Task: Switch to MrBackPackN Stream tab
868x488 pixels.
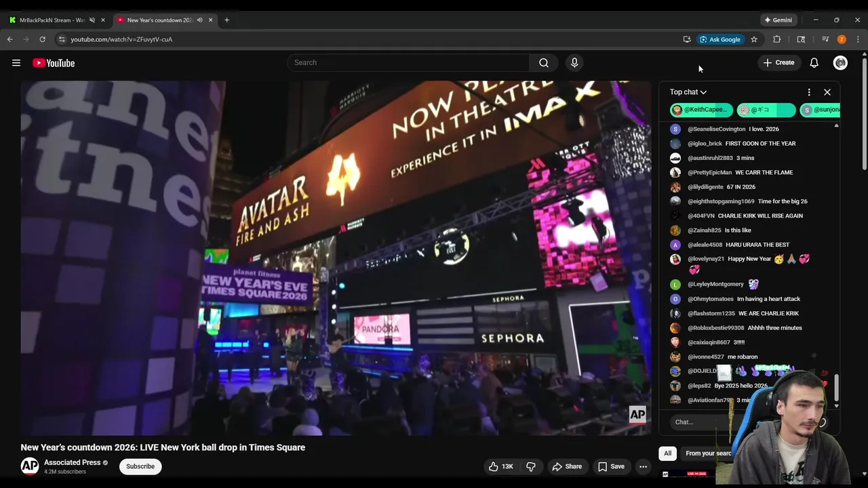Action: [50, 20]
